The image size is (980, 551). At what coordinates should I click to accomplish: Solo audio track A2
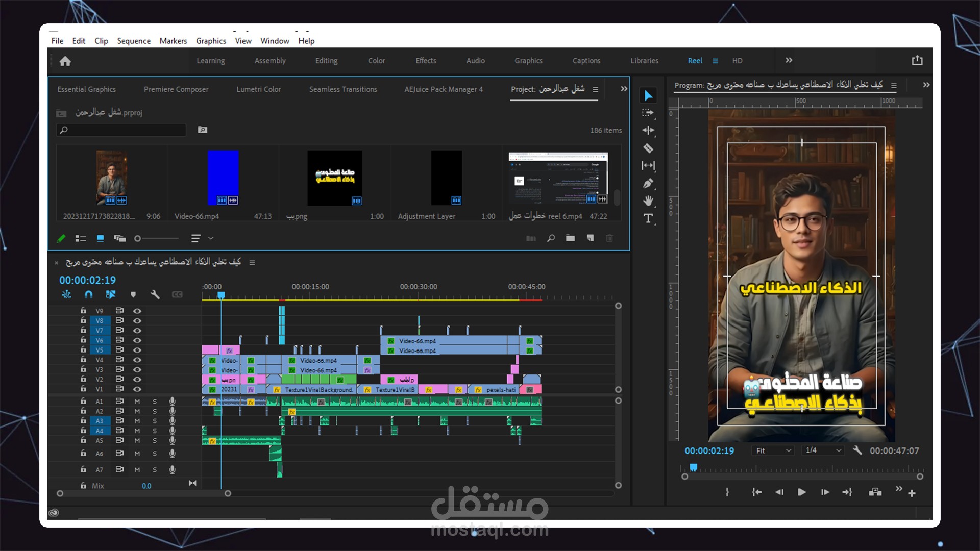click(155, 411)
